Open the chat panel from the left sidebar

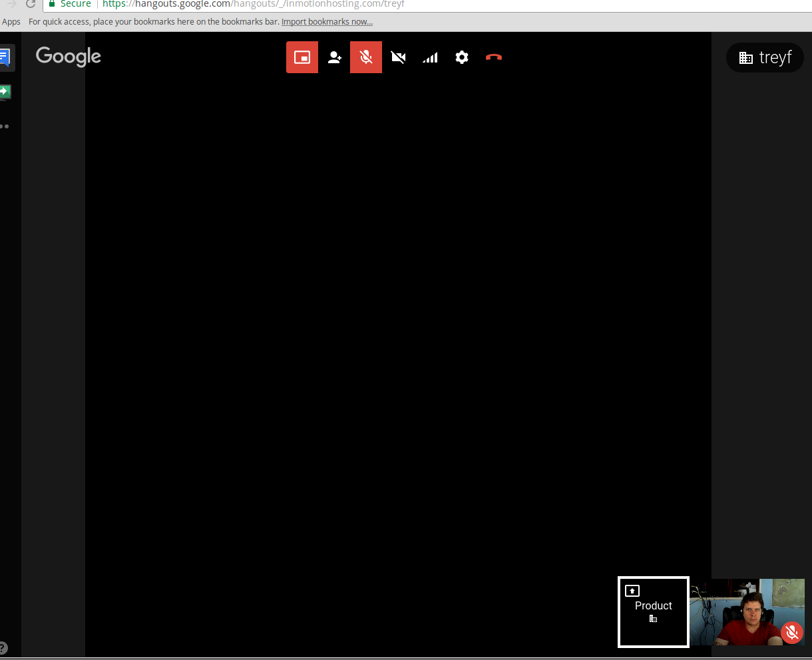coord(5,58)
